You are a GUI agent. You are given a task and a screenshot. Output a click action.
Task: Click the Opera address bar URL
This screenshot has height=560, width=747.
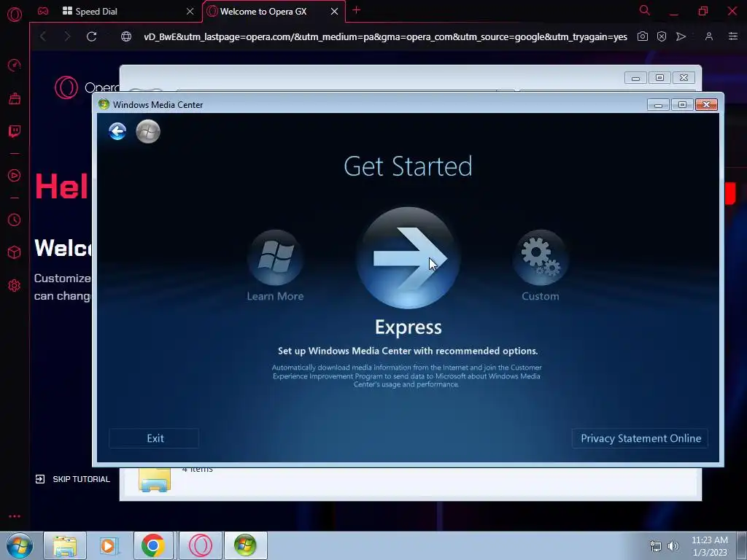385,36
